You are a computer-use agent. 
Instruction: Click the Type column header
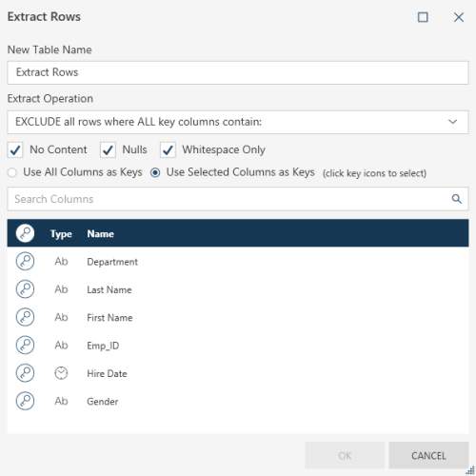[x=61, y=234]
